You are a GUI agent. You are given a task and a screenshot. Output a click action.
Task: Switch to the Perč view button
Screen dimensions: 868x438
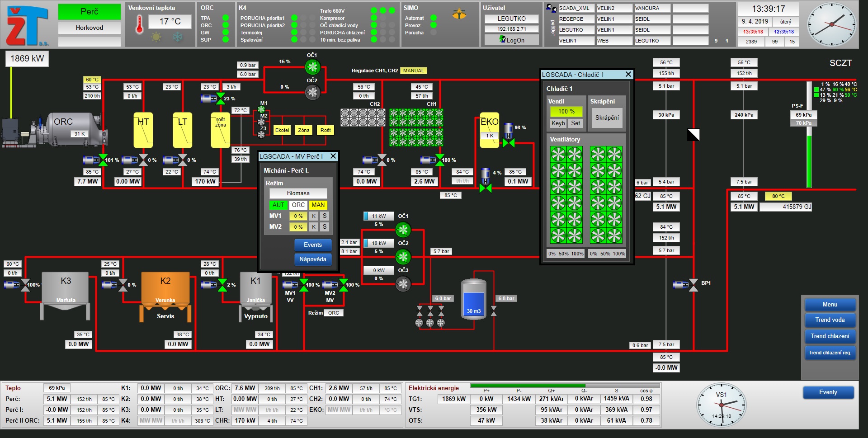click(90, 12)
